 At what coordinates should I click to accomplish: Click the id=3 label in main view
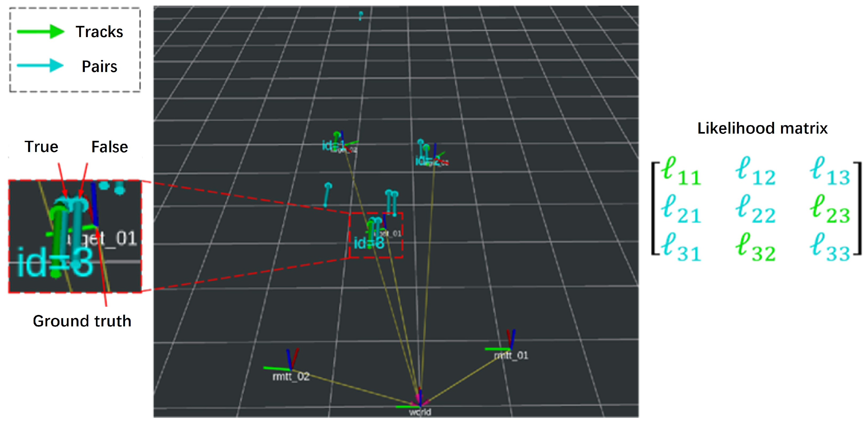tap(369, 243)
